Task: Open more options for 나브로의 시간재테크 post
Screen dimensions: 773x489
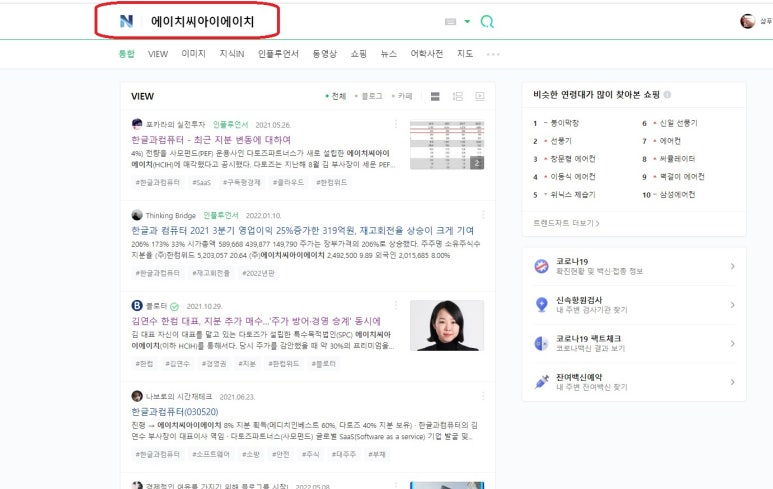Action: pos(483,396)
